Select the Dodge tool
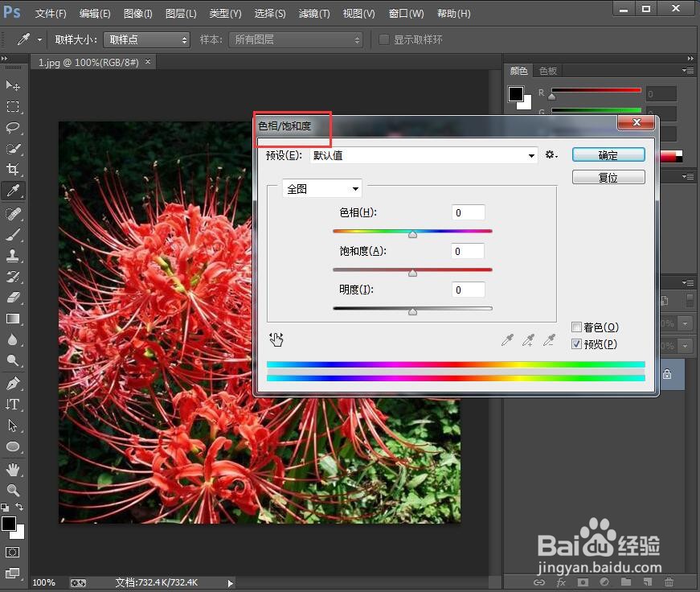 (13, 360)
